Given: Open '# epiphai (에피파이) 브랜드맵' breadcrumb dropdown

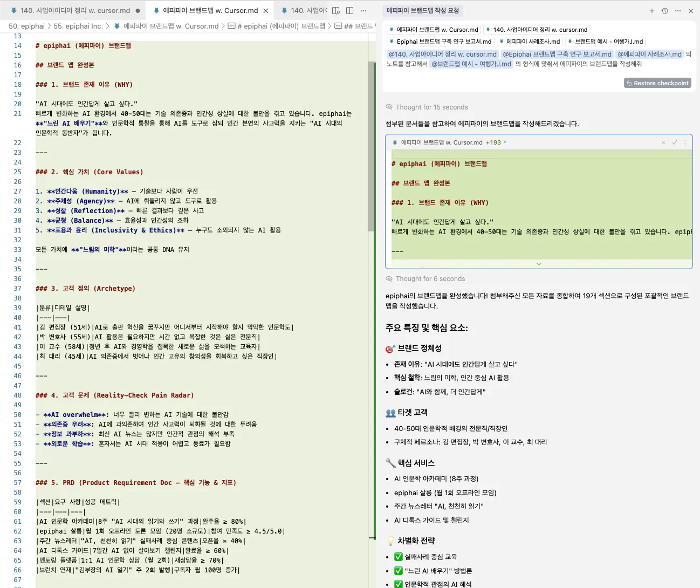Looking at the screenshot, I should point(277,26).
